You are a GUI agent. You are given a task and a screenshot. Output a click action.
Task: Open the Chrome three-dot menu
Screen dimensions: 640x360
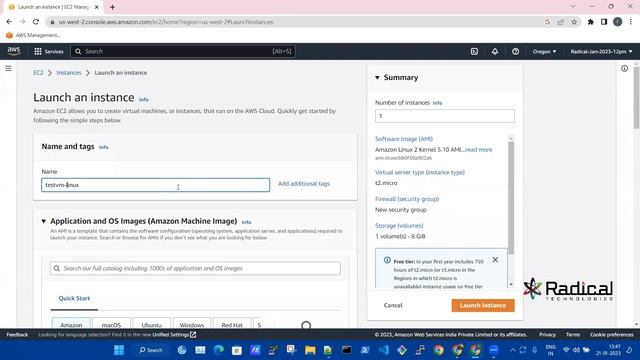(x=631, y=22)
